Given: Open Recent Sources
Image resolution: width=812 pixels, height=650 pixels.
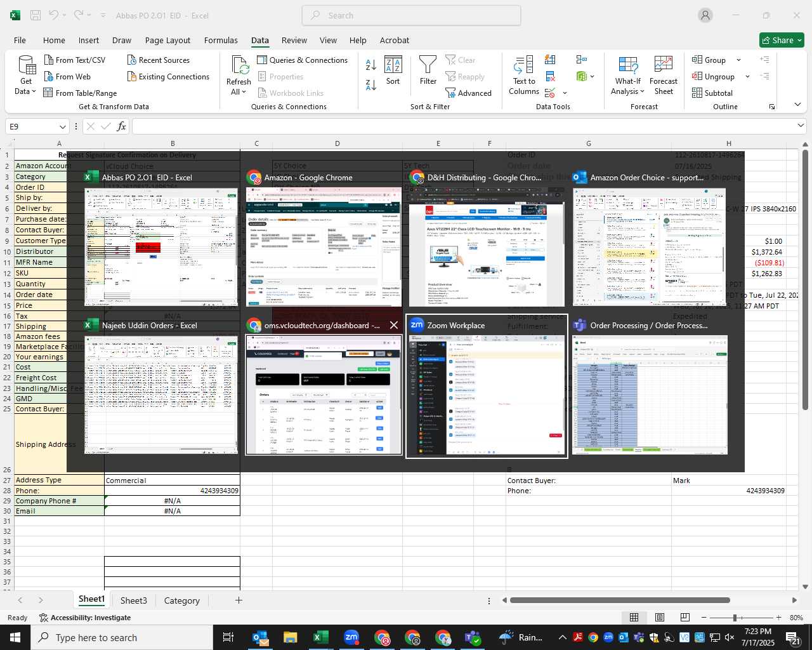Looking at the screenshot, I should point(158,60).
